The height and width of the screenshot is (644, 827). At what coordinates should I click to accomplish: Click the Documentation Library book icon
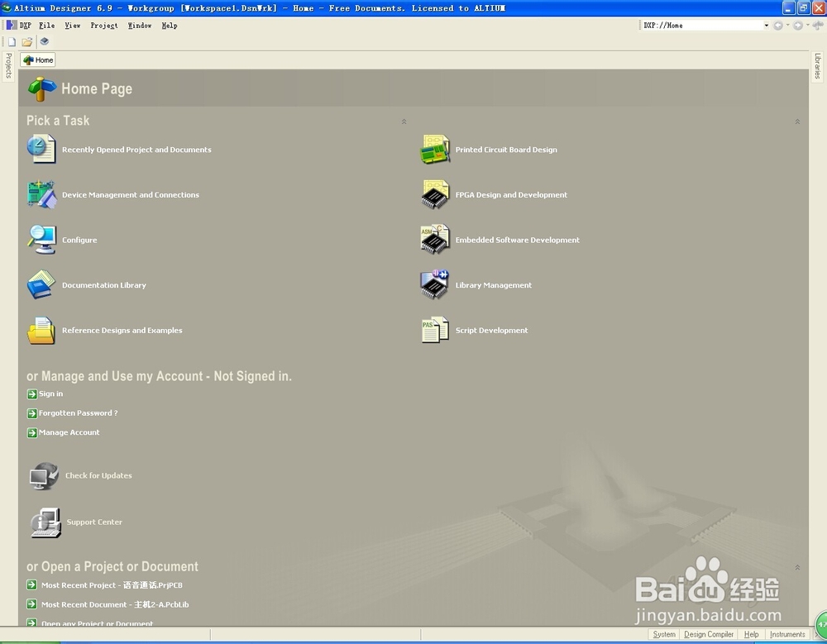(x=41, y=285)
